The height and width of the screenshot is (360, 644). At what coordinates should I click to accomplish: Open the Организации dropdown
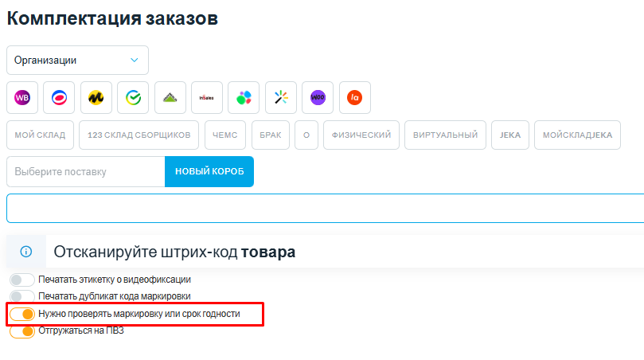click(77, 61)
